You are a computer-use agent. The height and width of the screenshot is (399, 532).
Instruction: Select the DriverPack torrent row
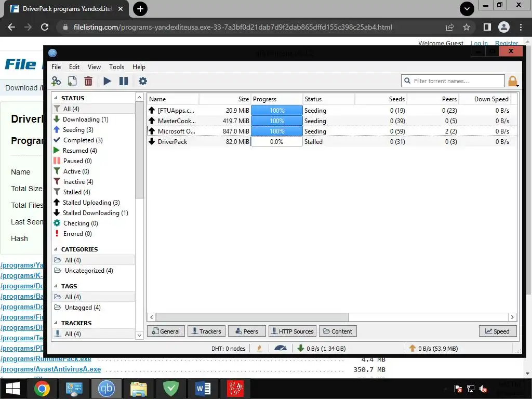tap(332, 142)
